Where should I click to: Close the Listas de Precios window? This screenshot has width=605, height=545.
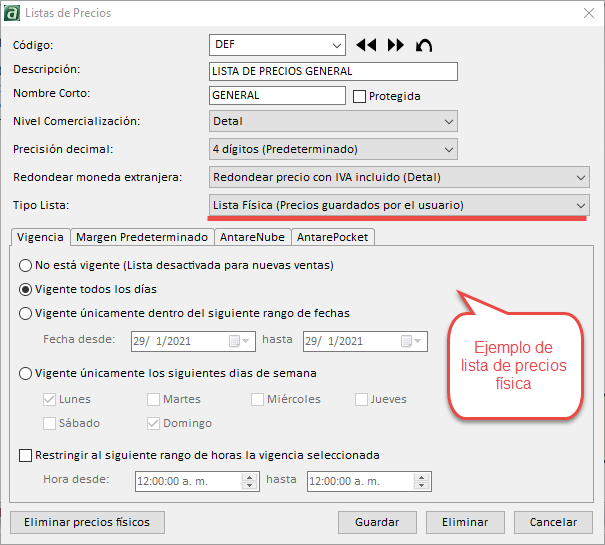[586, 13]
